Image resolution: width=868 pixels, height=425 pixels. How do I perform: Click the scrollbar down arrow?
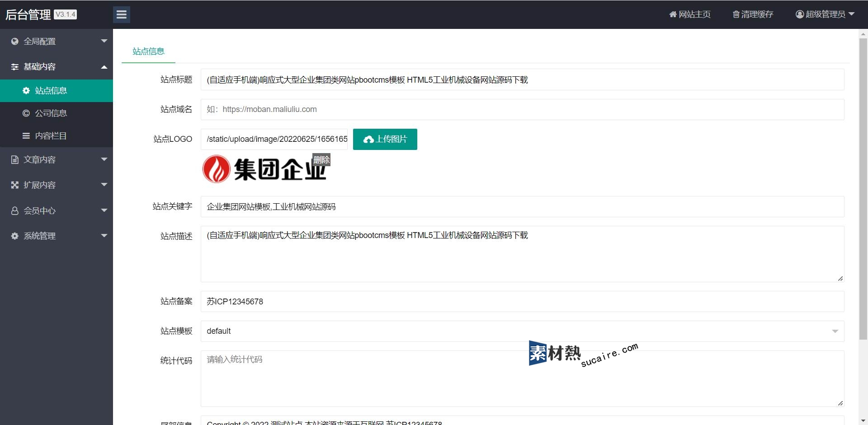863,420
